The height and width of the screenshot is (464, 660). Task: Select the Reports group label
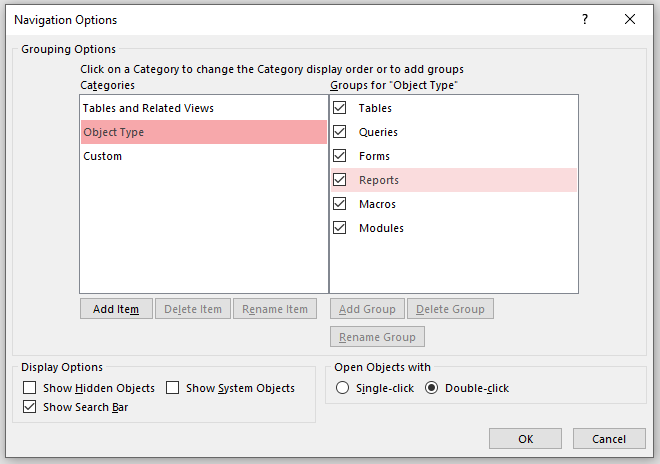pos(379,180)
